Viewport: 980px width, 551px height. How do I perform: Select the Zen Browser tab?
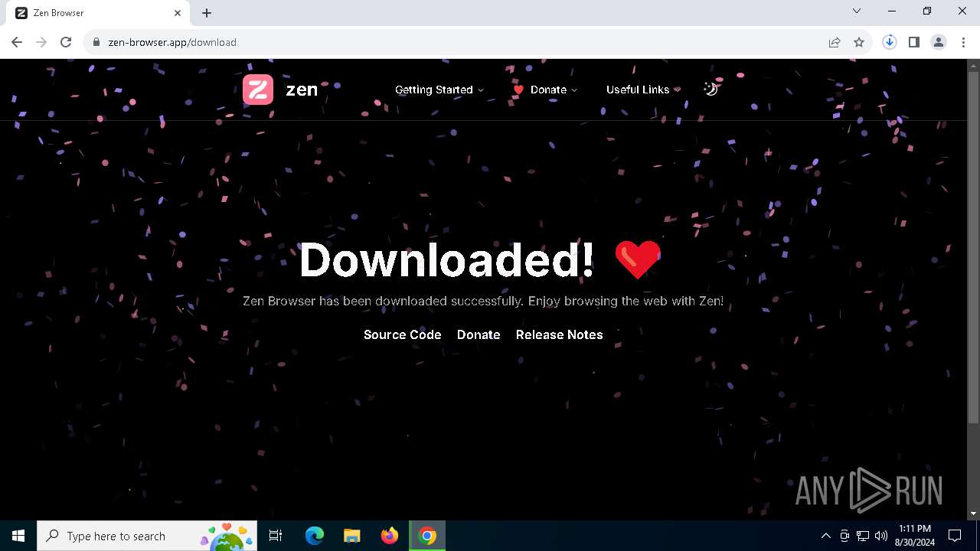tap(96, 13)
